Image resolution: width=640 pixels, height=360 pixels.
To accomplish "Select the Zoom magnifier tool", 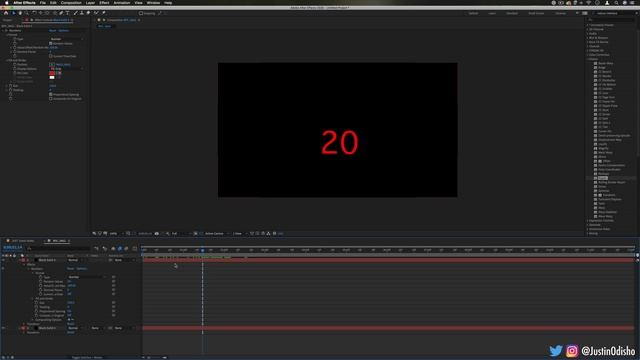I will pos(27,13).
